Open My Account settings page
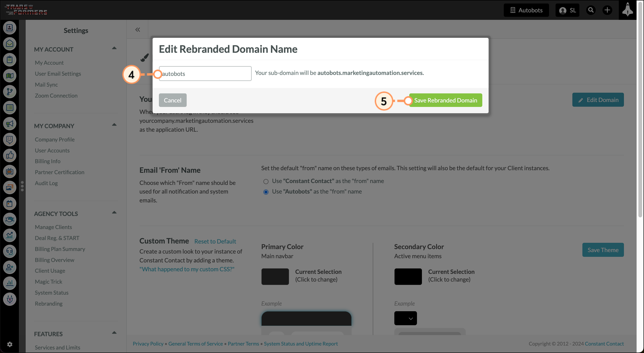The height and width of the screenshot is (353, 644). click(49, 63)
